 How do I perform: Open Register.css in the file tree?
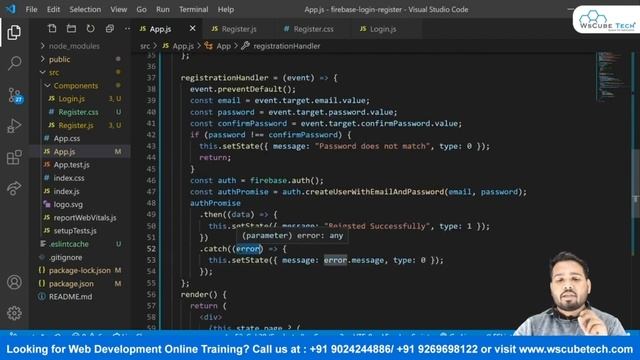(x=80, y=112)
